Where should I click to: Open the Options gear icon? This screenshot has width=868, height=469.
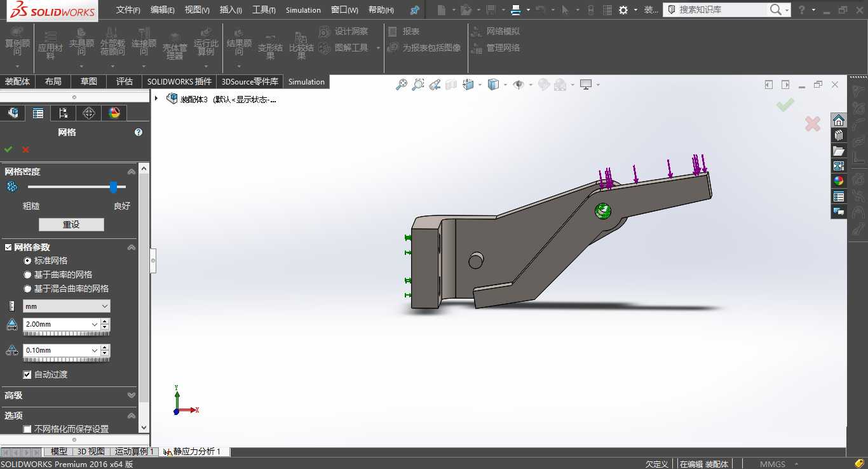point(623,10)
